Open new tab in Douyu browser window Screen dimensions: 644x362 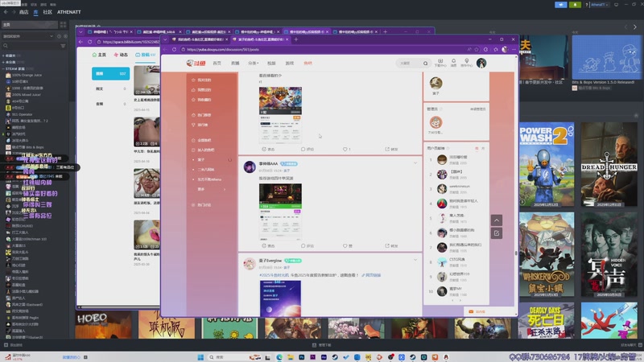tap(295, 39)
